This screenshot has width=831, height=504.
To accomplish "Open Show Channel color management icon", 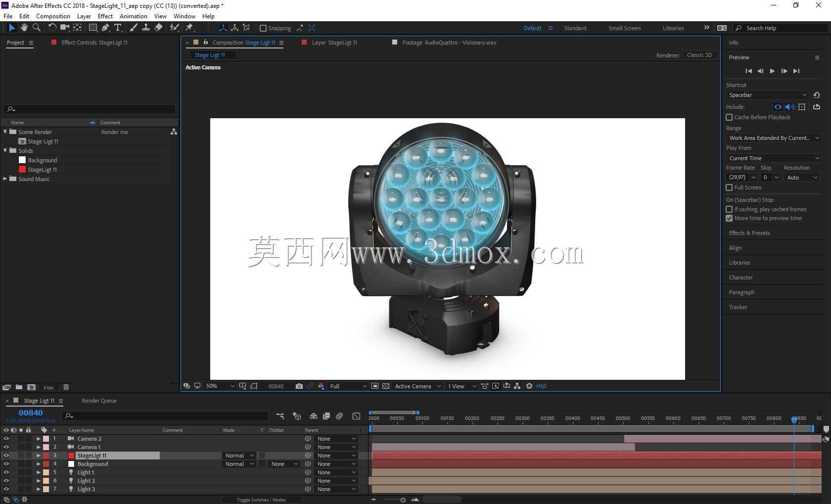I will (321, 386).
